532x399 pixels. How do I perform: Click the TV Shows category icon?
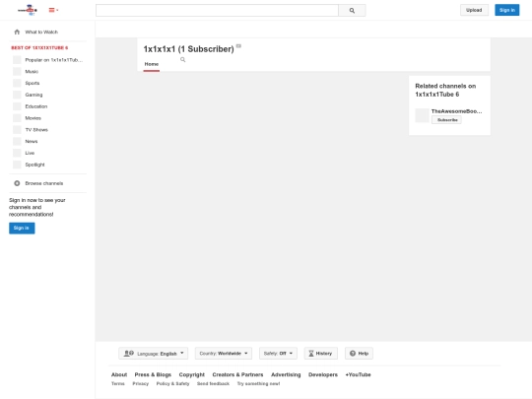pyautogui.click(x=17, y=130)
